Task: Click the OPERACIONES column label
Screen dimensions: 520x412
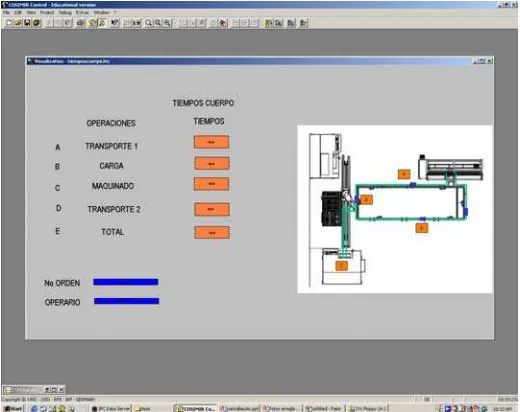Action: point(111,123)
